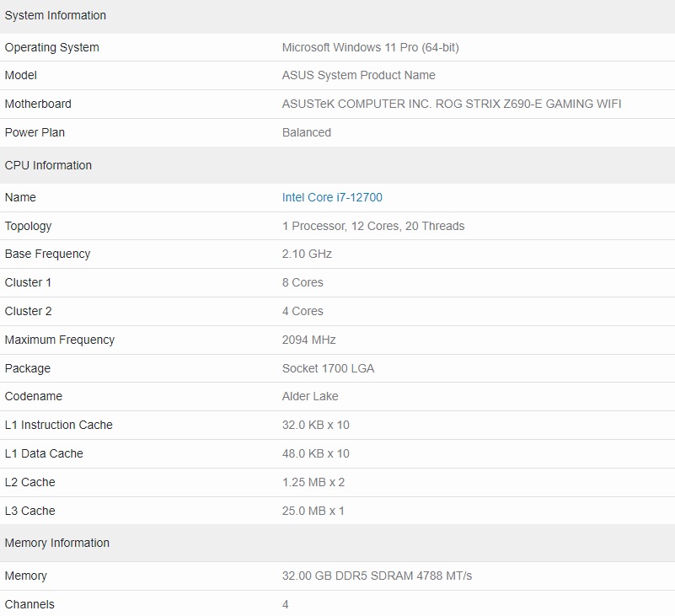Image resolution: width=675 pixels, height=616 pixels.
Task: Select the 1 Processor, 12 Cores, 20 Threads value
Action: coord(373,226)
